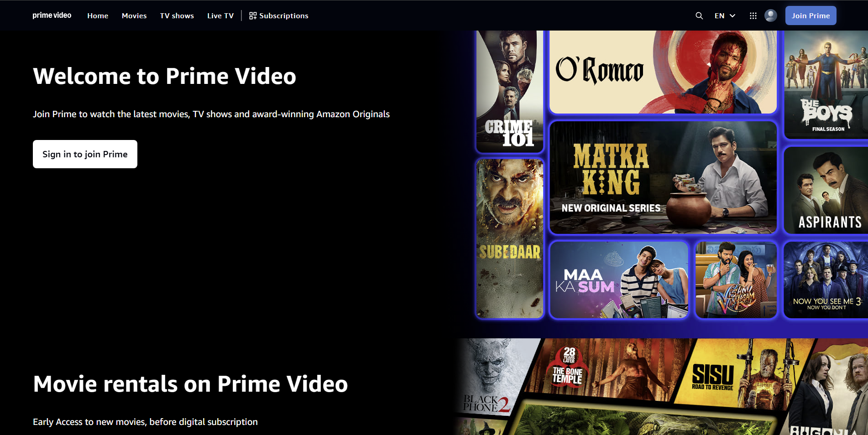Click the Prime Video logo
This screenshot has height=435, width=868.
[52, 16]
